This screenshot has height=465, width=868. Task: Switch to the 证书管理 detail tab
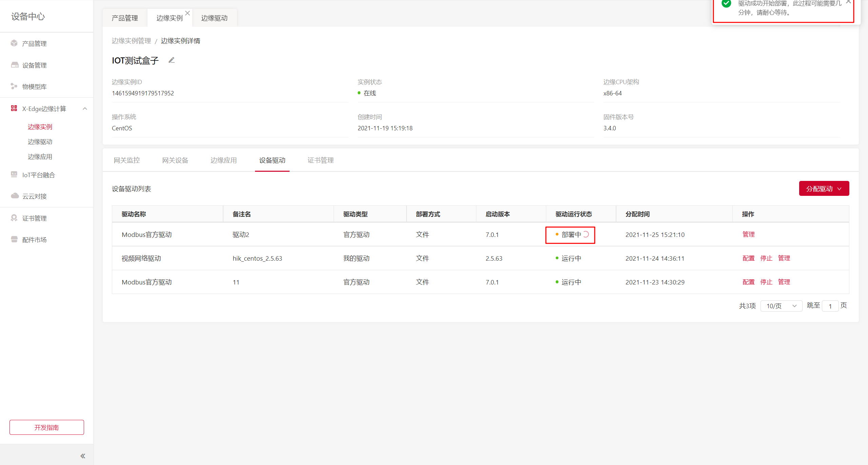point(320,160)
